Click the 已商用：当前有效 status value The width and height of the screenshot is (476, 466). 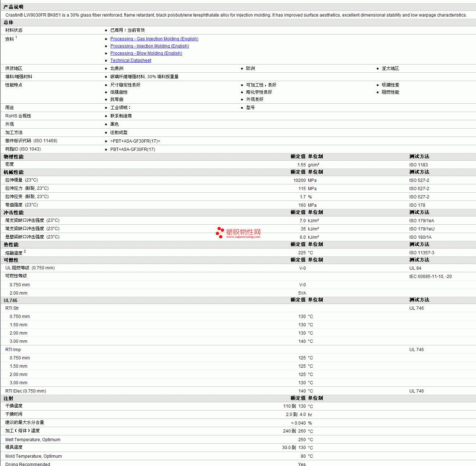pos(127,30)
